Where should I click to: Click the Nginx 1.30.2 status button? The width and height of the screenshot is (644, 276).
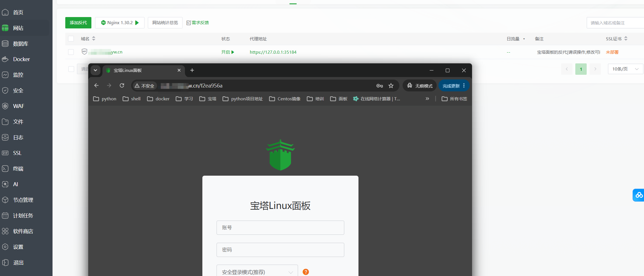120,23
